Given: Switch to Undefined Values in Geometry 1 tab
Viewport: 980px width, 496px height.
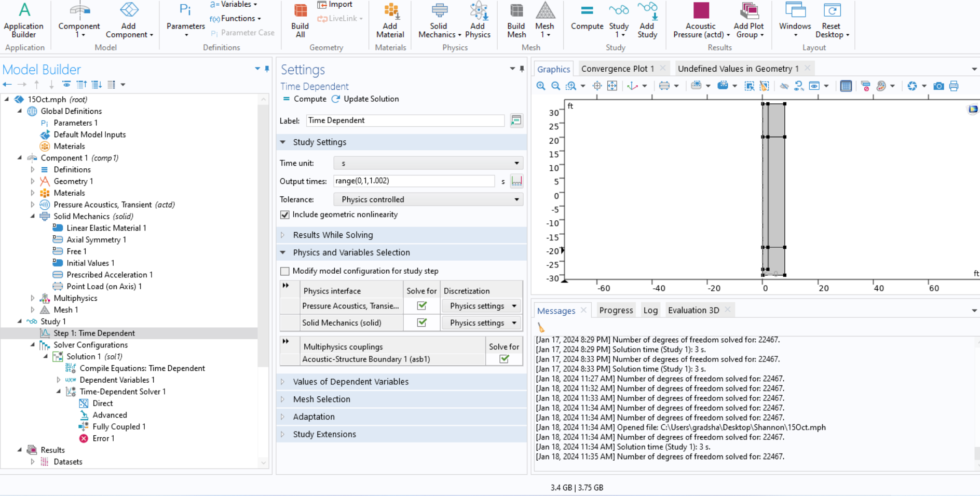Looking at the screenshot, I should coord(738,69).
